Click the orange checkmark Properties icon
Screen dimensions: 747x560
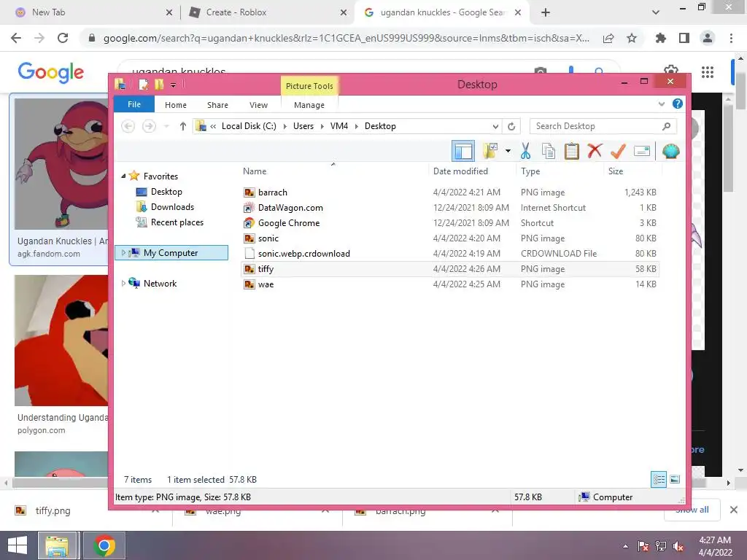pos(618,151)
